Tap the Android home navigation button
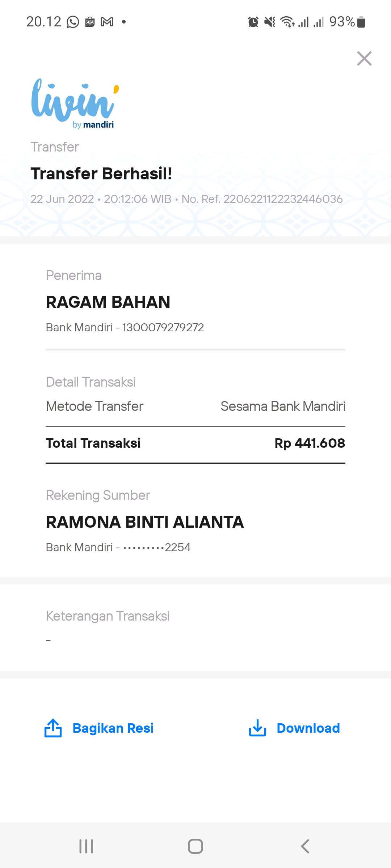391x868 pixels. pyautogui.click(x=195, y=846)
